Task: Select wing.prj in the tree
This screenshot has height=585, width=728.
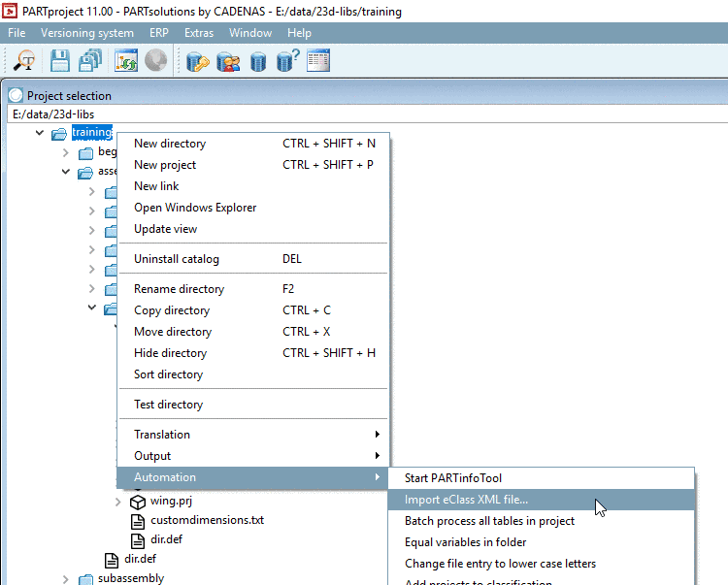Action: [x=171, y=501]
